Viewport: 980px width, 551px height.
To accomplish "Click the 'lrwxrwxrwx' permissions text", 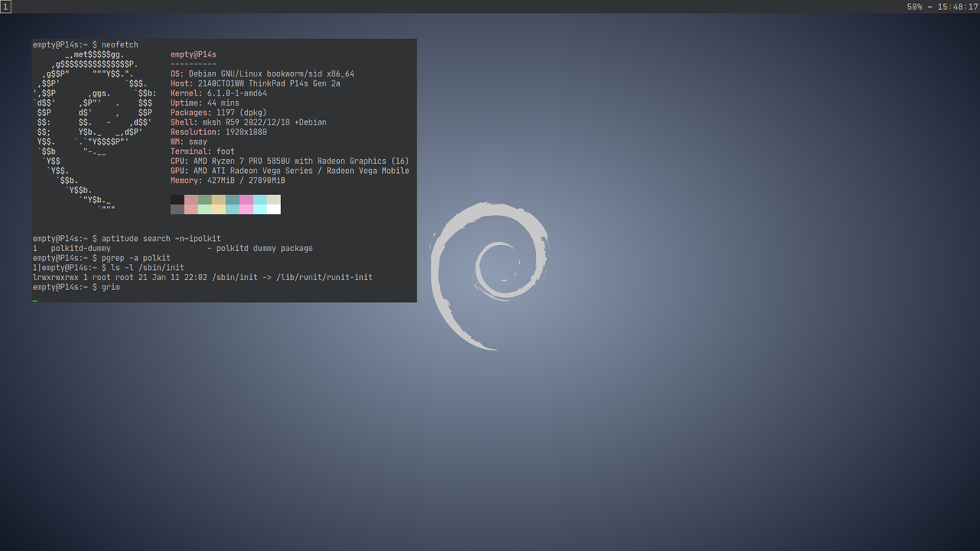I will (x=56, y=277).
